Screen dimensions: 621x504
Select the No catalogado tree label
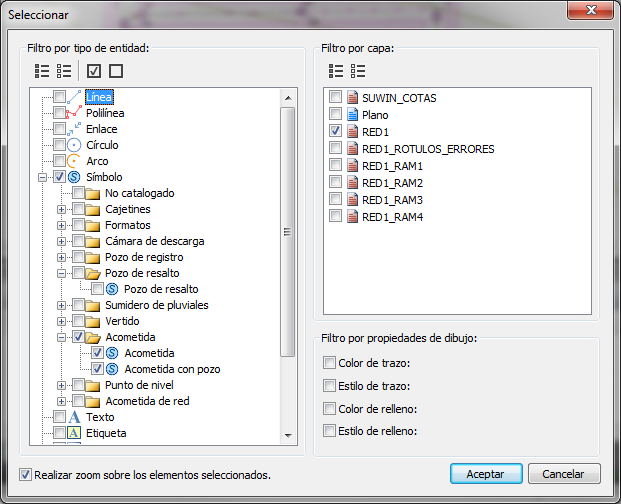click(139, 193)
